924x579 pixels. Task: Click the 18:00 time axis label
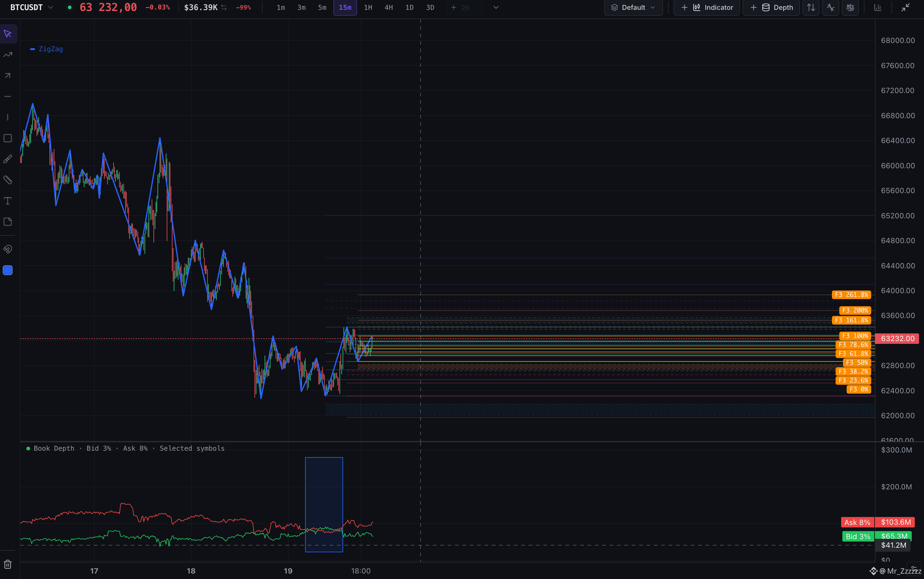pyautogui.click(x=361, y=571)
